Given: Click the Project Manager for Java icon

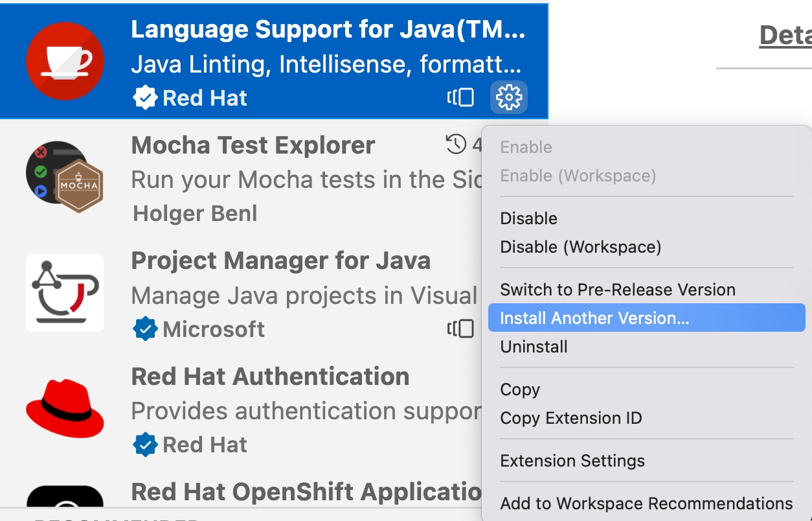Looking at the screenshot, I should (x=65, y=292).
